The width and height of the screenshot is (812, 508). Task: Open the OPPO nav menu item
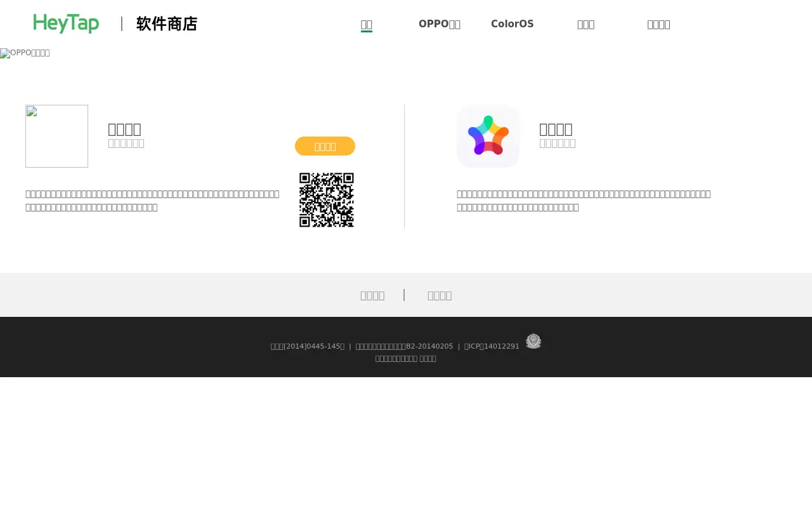point(440,24)
